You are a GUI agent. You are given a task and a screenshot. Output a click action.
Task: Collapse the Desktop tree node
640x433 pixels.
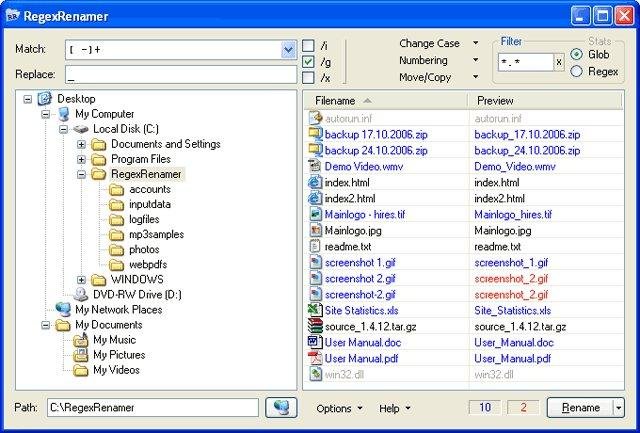point(28,99)
